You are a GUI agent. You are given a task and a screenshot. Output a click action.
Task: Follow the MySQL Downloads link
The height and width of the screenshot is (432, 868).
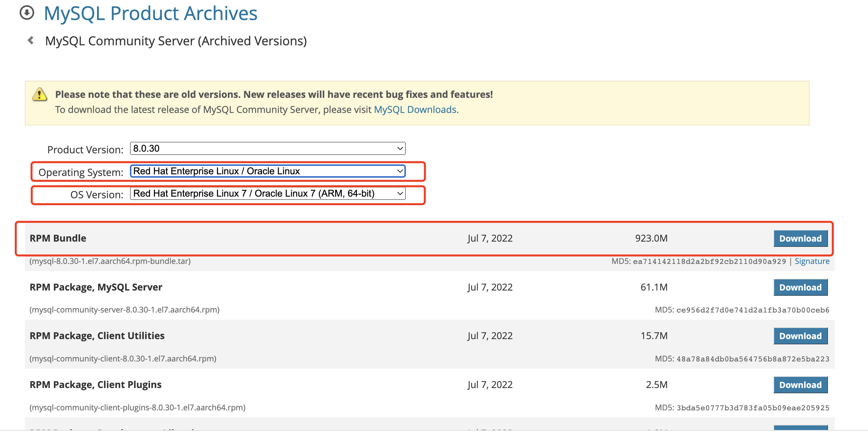415,110
